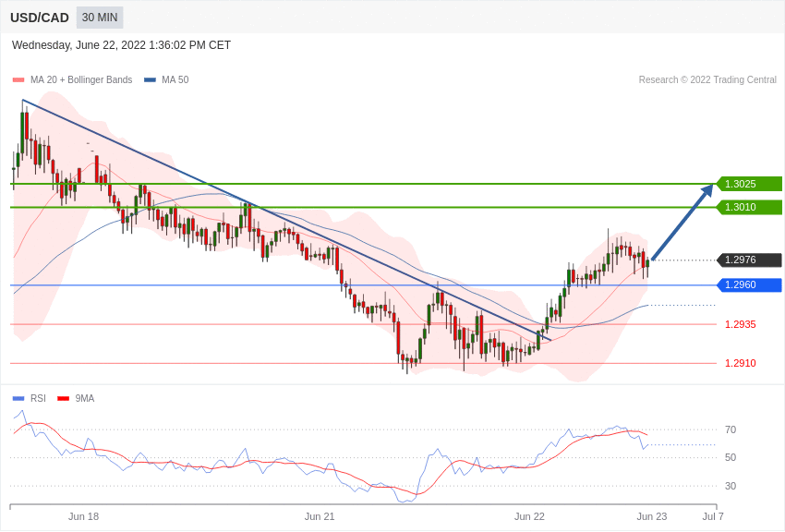Click the RSI 50 level label

click(731, 457)
